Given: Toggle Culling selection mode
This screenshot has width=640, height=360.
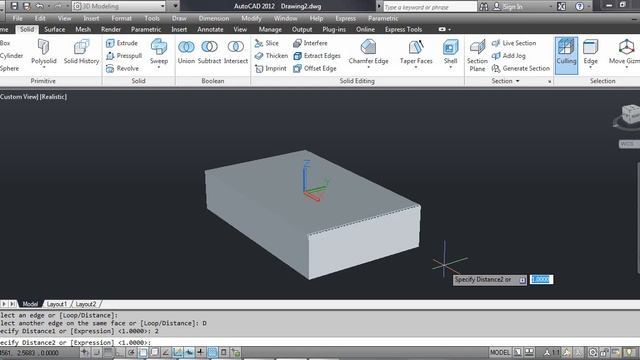Looking at the screenshot, I should coord(566,55).
